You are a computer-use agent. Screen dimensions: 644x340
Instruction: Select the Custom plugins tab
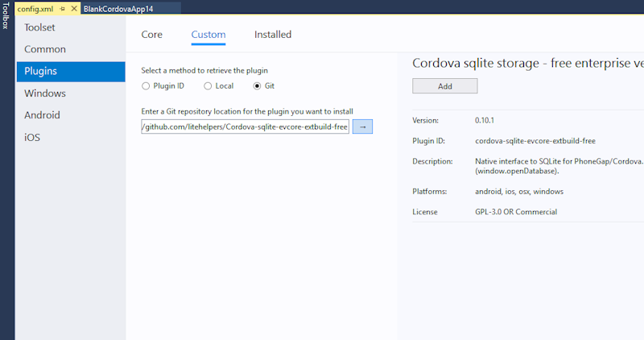pos(208,35)
